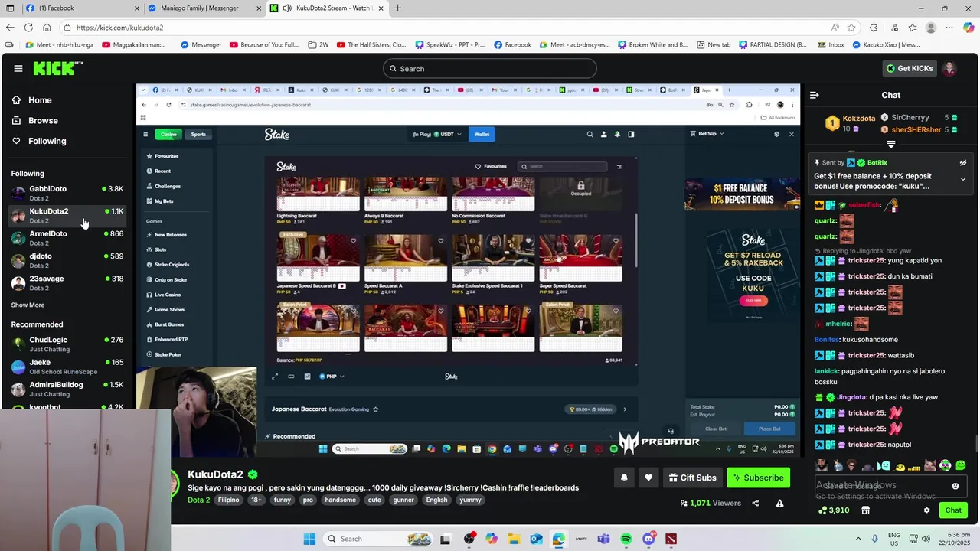Open djdoto channel in sidebar
980x551 pixels.
pos(67,260)
